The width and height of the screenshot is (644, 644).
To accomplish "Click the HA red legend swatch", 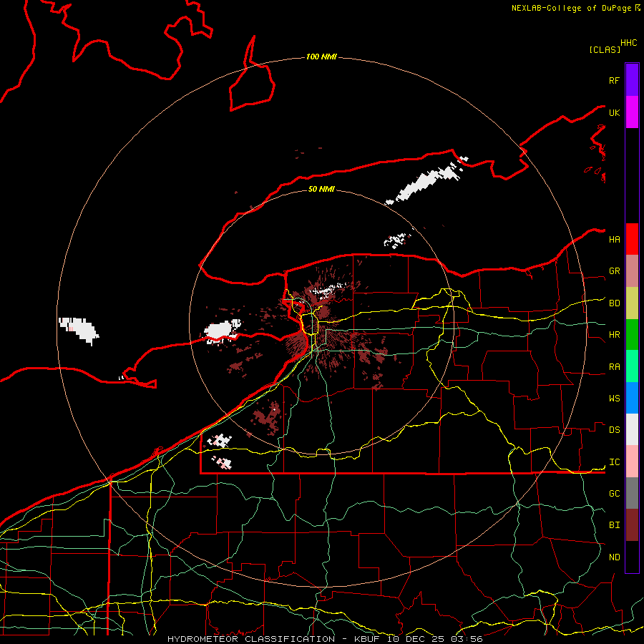I will coord(632,239).
